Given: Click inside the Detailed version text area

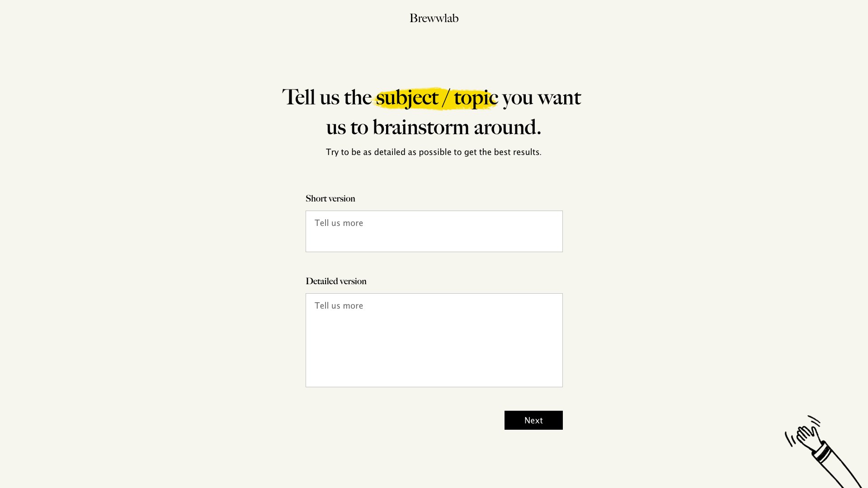Looking at the screenshot, I should (434, 339).
